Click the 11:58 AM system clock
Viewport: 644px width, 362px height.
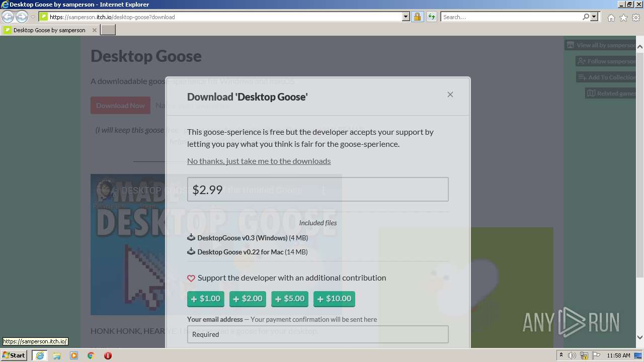click(x=618, y=355)
